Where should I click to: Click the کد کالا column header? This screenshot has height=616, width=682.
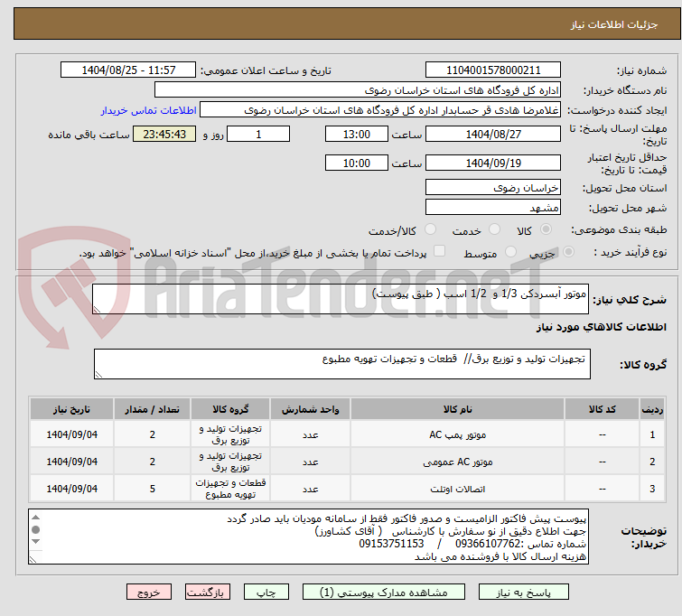(x=602, y=409)
